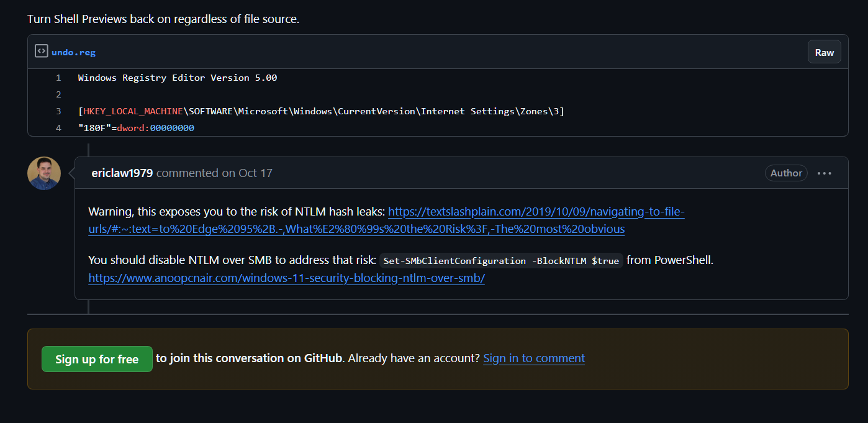Open the ericlaw1979 username link
The height and width of the screenshot is (423, 868).
122,173
